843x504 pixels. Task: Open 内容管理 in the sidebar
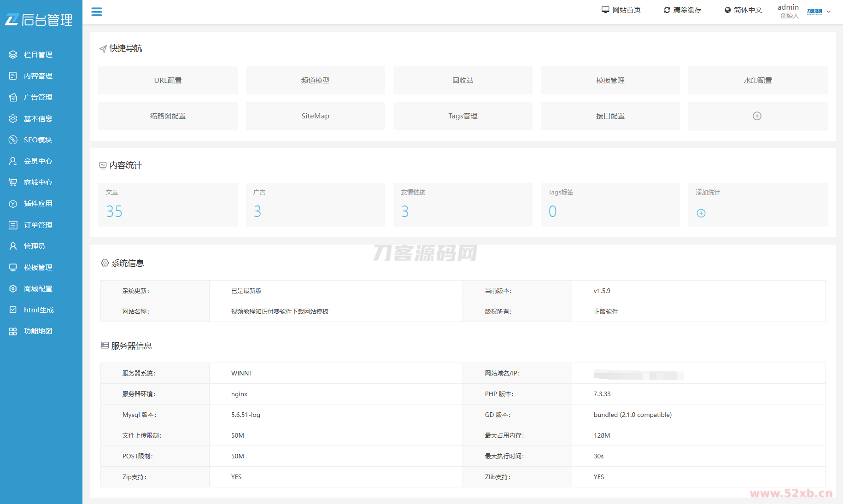38,76
